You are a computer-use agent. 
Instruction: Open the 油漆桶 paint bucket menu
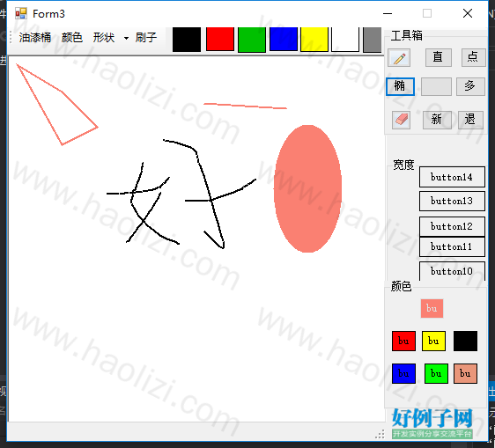(34, 38)
